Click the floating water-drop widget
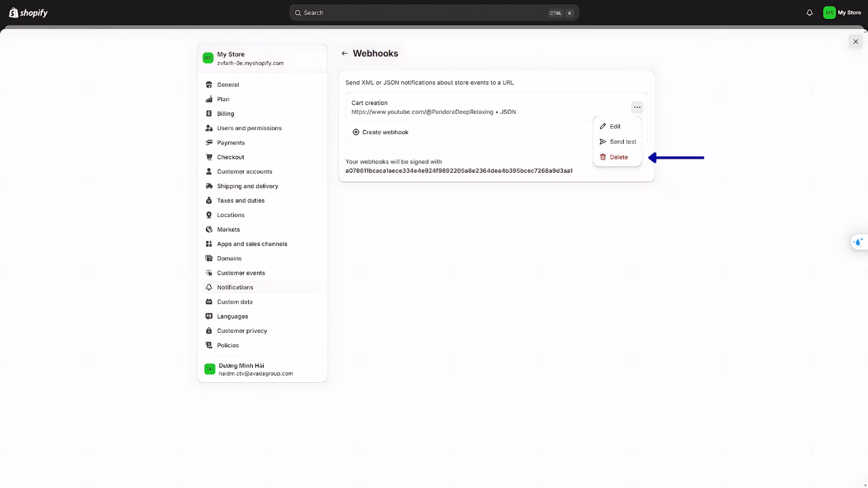Image resolution: width=868 pixels, height=488 pixels. pyautogui.click(x=859, y=242)
